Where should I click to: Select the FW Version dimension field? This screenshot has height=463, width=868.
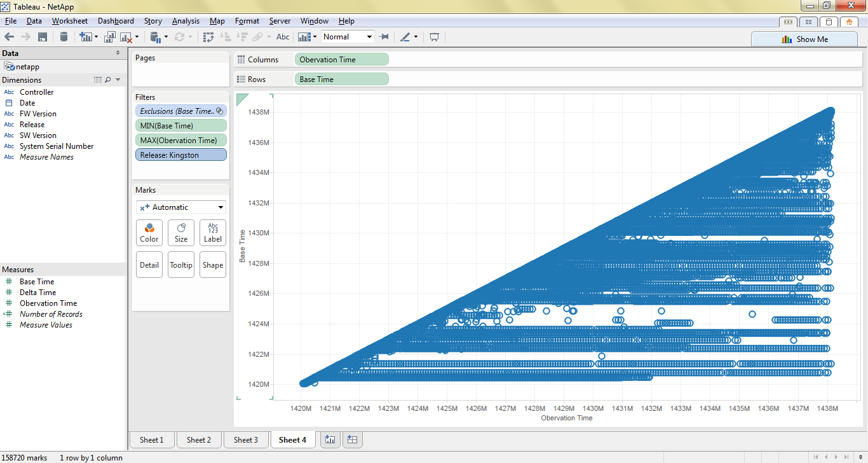point(38,114)
